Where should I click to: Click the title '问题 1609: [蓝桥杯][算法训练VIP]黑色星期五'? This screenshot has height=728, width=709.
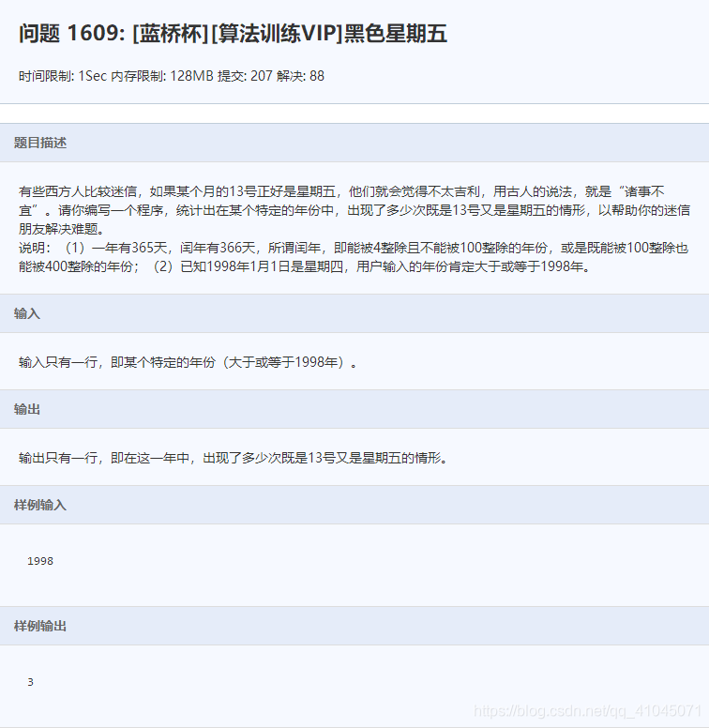tap(233, 34)
